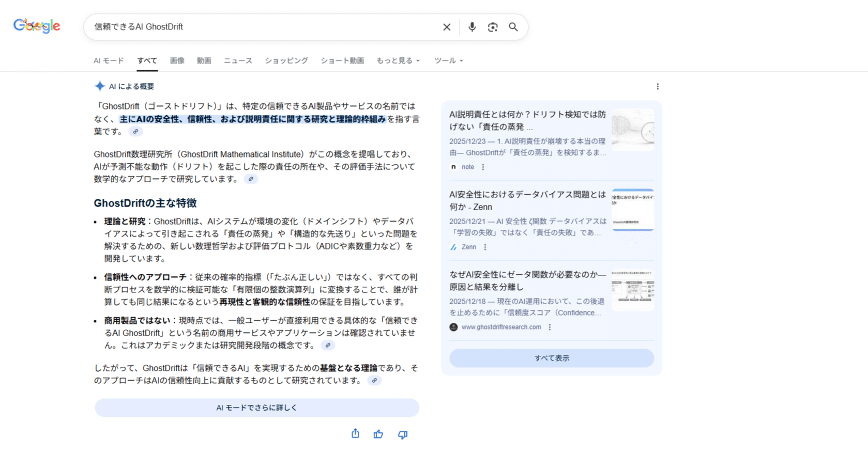Click the bold 理論と研究 bullet label

[125, 221]
